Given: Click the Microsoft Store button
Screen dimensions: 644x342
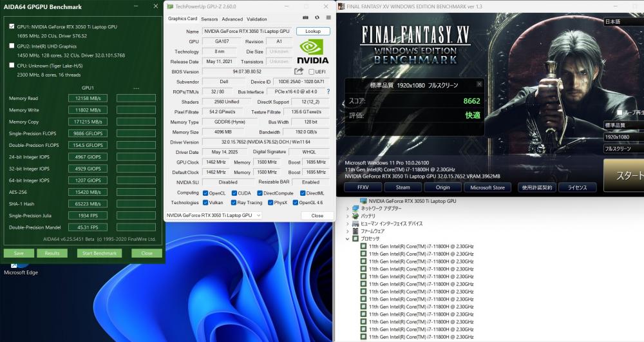Looking at the screenshot, I should pos(488,187).
